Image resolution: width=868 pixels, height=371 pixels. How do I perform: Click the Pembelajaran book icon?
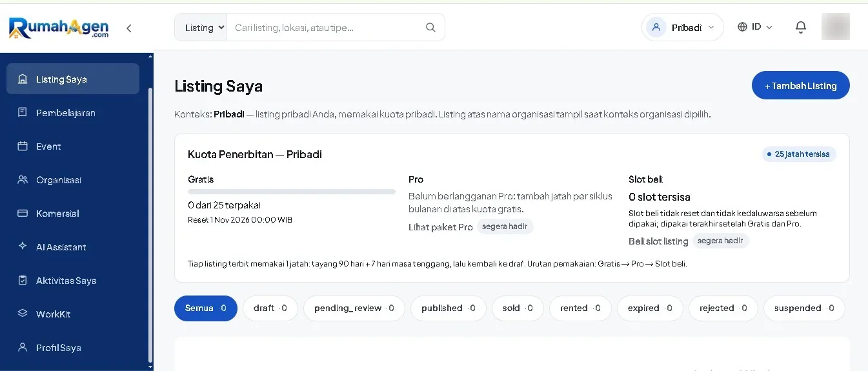point(23,112)
